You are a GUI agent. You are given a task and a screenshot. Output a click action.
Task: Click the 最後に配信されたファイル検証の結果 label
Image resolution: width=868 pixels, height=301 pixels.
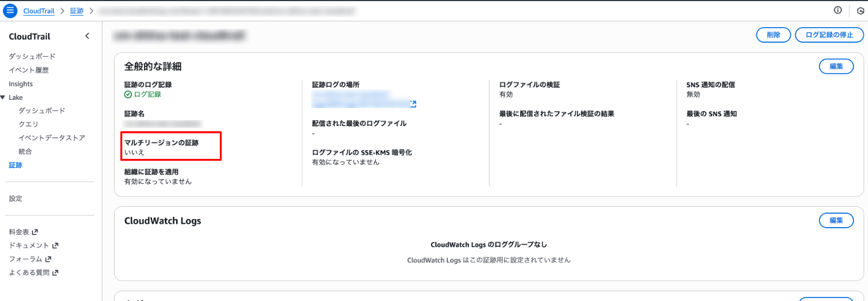tap(557, 114)
